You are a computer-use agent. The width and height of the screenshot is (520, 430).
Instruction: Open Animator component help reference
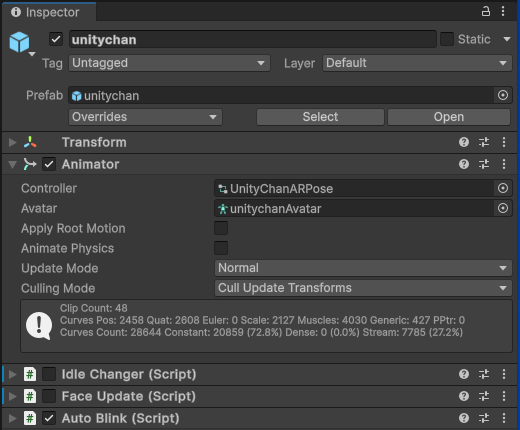tap(464, 164)
